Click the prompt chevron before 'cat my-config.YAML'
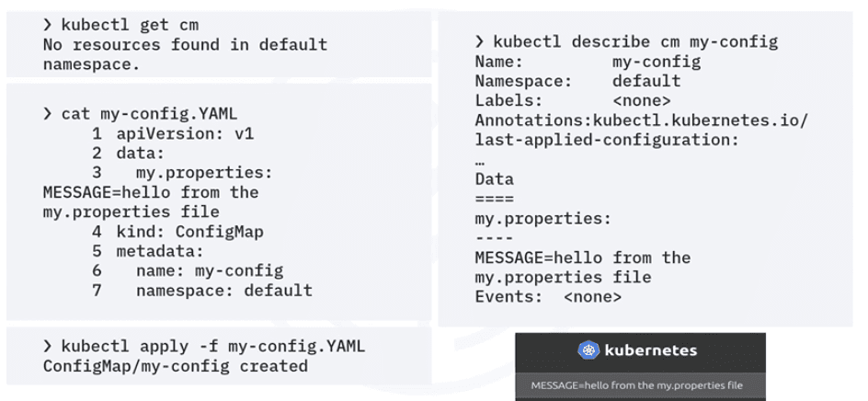The width and height of the screenshot is (868, 401). coord(48,114)
